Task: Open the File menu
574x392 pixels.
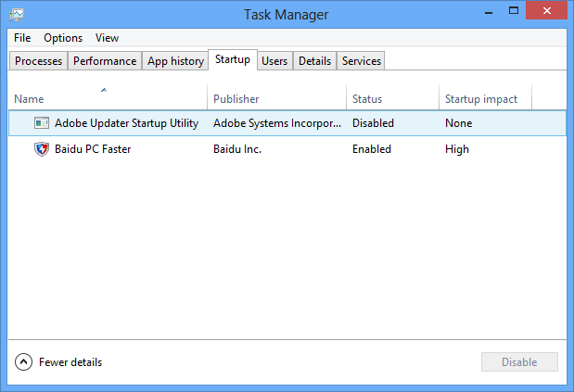Action: point(22,38)
